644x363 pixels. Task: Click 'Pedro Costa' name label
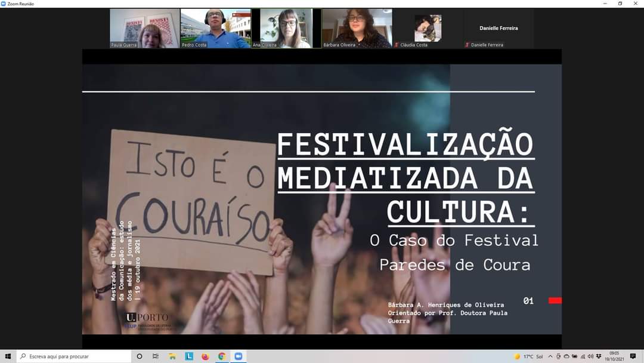click(194, 45)
